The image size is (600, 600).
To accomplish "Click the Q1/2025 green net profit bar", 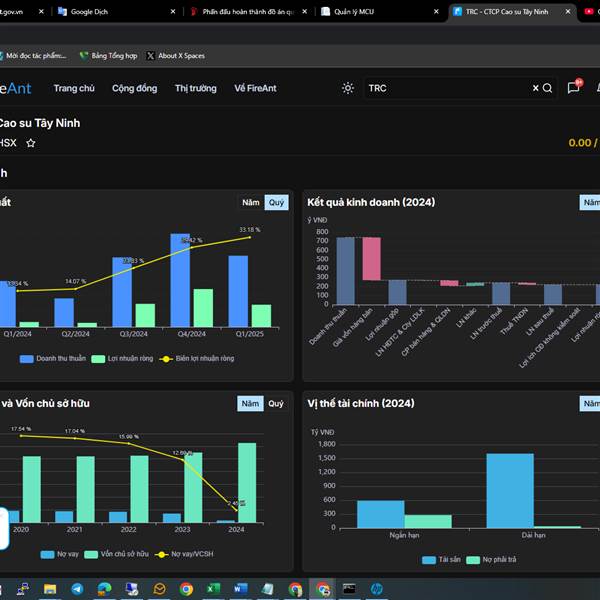I will (x=261, y=316).
